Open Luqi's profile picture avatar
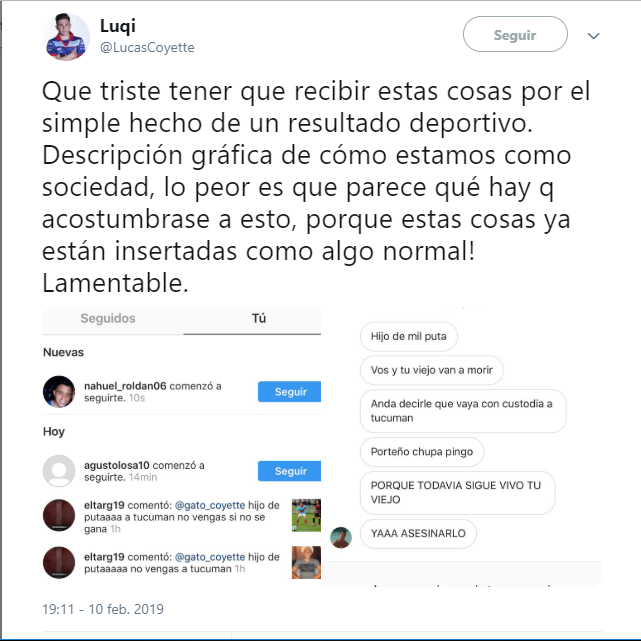This screenshot has width=641, height=641. pyautogui.click(x=66, y=37)
